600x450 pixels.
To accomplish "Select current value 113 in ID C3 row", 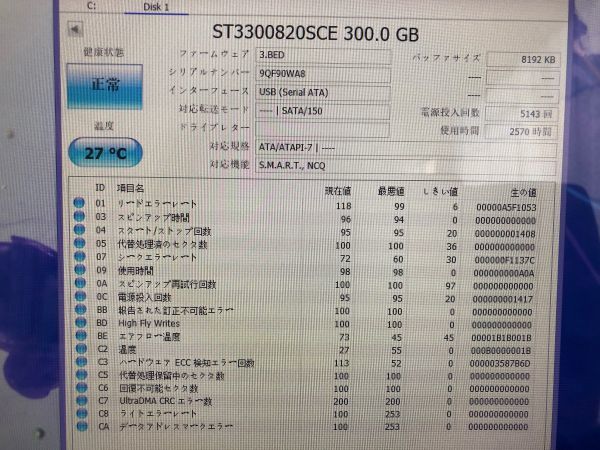I will (341, 363).
